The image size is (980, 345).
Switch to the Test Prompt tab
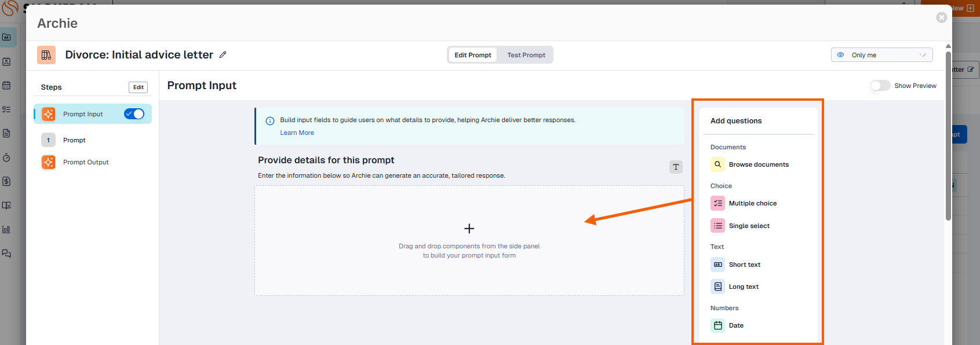526,55
